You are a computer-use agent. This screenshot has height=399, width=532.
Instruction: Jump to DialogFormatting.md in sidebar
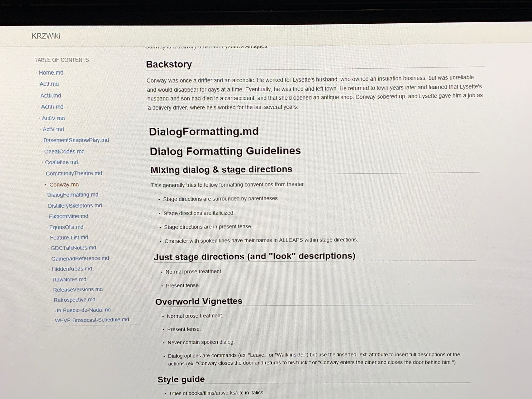[x=73, y=195]
